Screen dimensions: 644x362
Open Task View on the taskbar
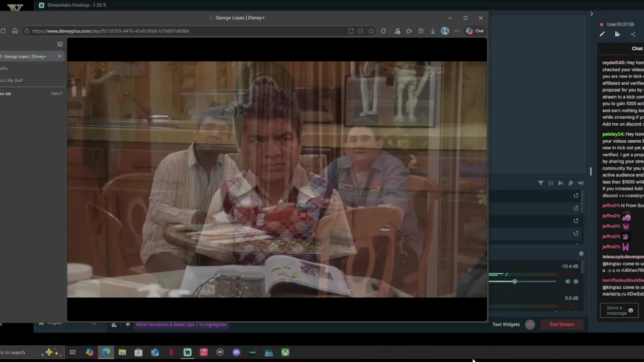tap(72, 352)
